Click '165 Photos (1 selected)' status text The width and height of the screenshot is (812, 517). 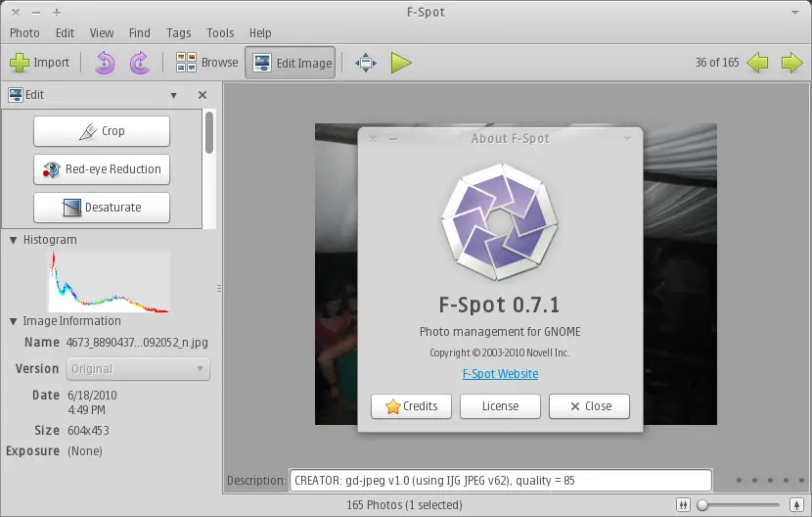point(404,504)
